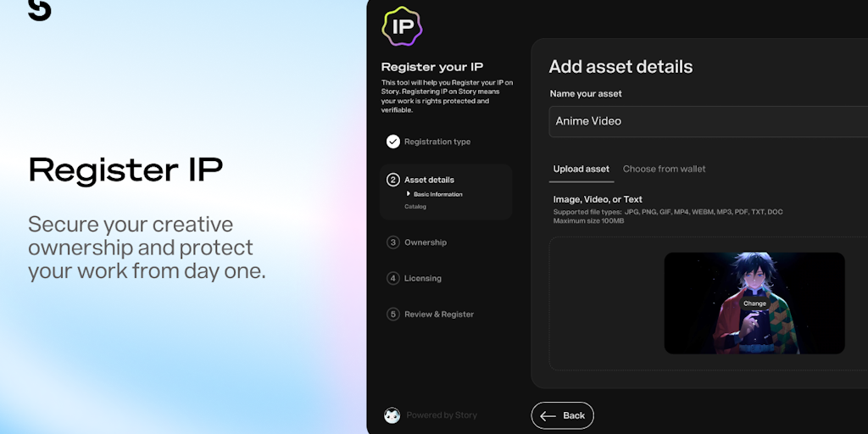Click the large Register IP title
This screenshot has width=868, height=434.
[x=125, y=170]
